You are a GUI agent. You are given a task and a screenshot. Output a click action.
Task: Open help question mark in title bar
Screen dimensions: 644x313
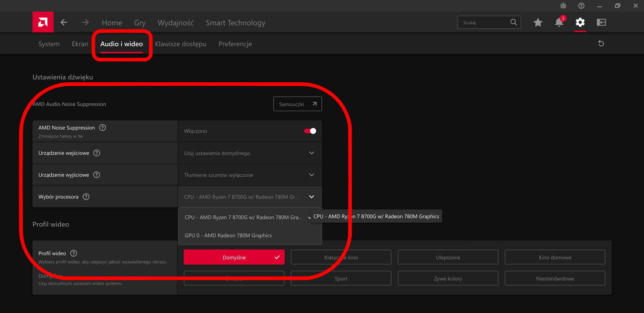pyautogui.click(x=581, y=6)
